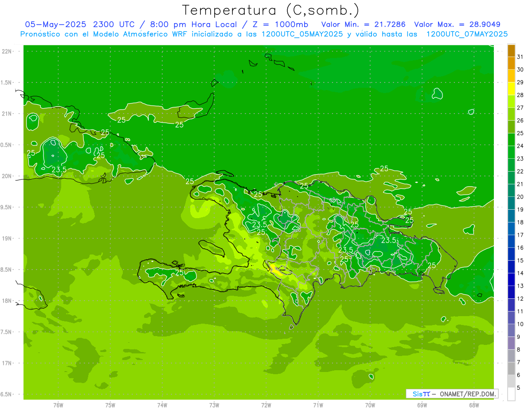Click the '76W' longitude label
The height and width of the screenshot is (411, 532).
tap(58, 405)
